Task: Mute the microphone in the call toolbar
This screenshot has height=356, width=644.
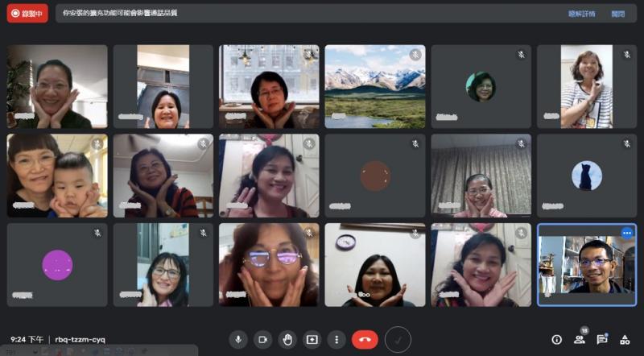Action: point(237,340)
